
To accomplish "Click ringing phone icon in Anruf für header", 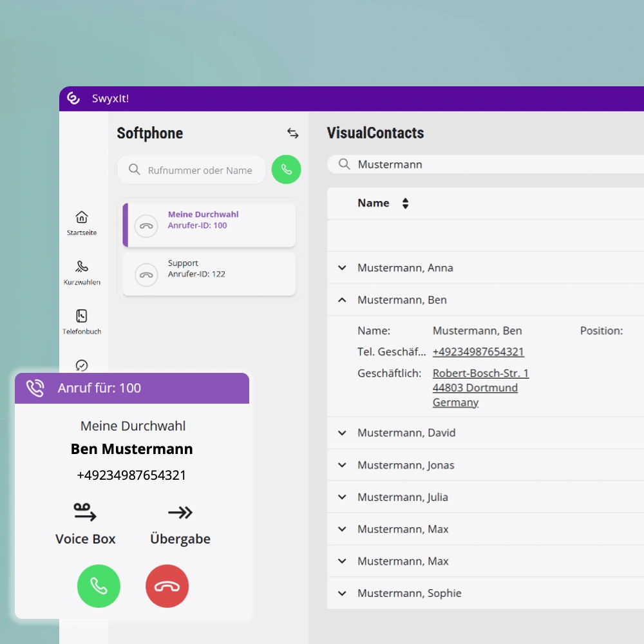I will 35,388.
